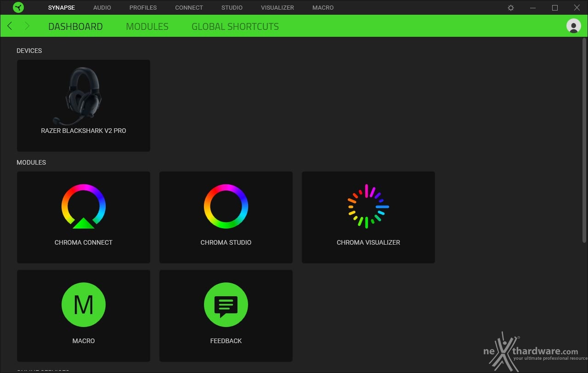Maximize the Synapse window
This screenshot has height=373, width=588.
[x=555, y=8]
